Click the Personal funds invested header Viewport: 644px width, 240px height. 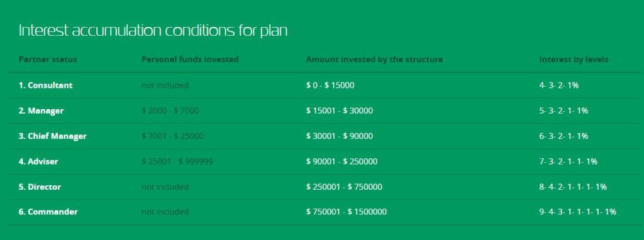(190, 60)
